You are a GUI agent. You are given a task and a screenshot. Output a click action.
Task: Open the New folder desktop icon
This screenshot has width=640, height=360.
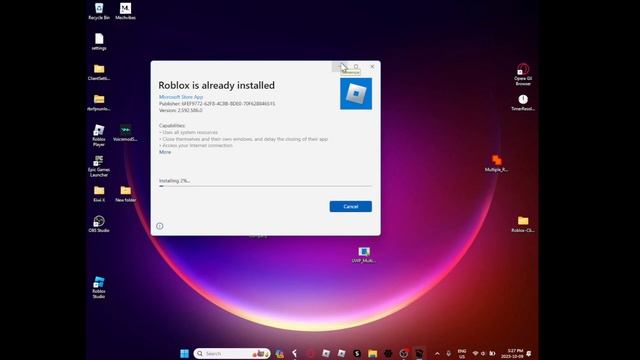coord(125,193)
